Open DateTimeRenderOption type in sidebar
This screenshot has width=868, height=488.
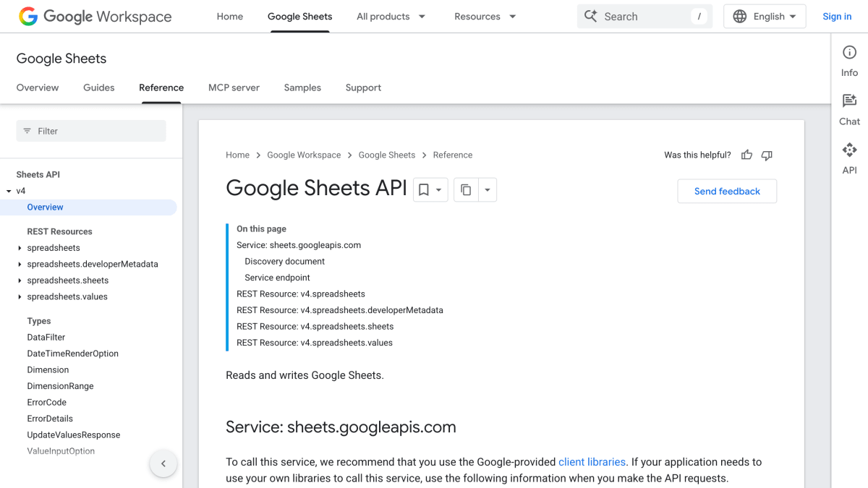(x=73, y=354)
